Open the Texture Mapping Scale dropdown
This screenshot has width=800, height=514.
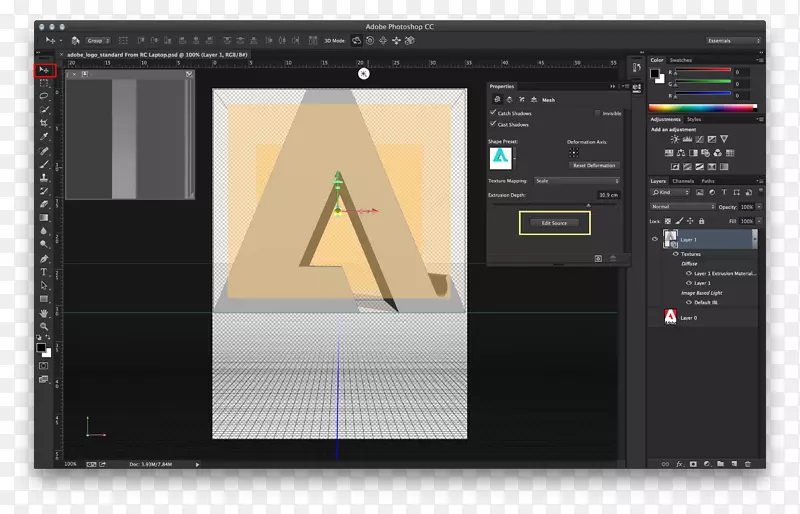[577, 181]
